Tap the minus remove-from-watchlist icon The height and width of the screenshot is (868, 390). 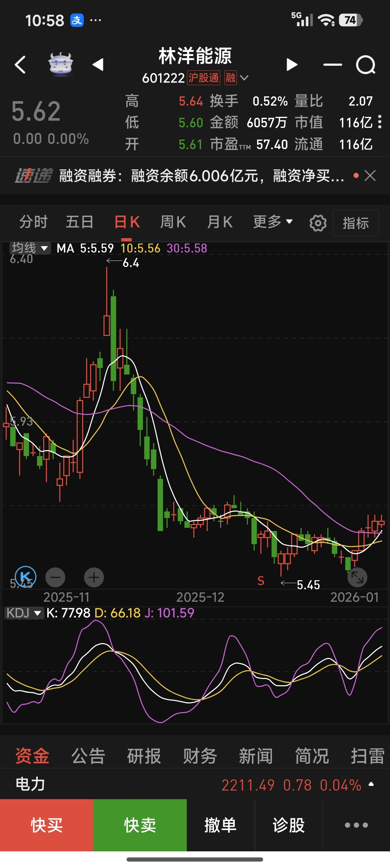point(332,64)
